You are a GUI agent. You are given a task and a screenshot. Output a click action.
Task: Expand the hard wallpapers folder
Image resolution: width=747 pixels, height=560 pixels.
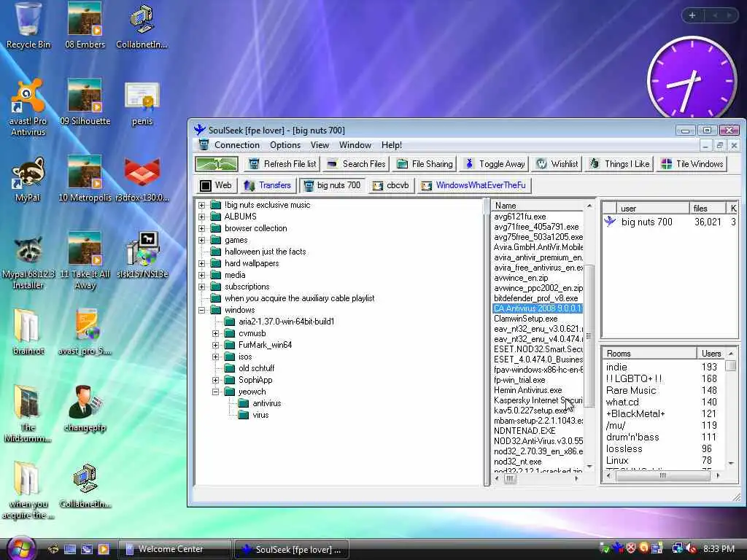click(x=201, y=263)
